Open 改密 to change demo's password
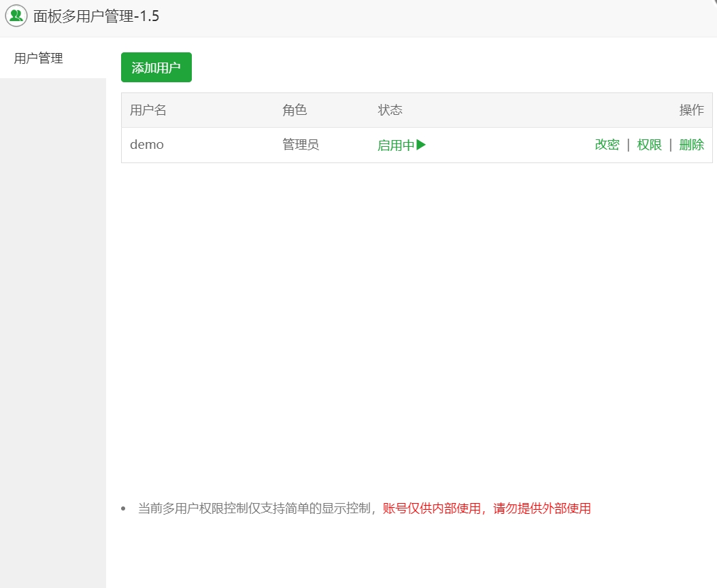The height and width of the screenshot is (588, 717). [x=607, y=145]
